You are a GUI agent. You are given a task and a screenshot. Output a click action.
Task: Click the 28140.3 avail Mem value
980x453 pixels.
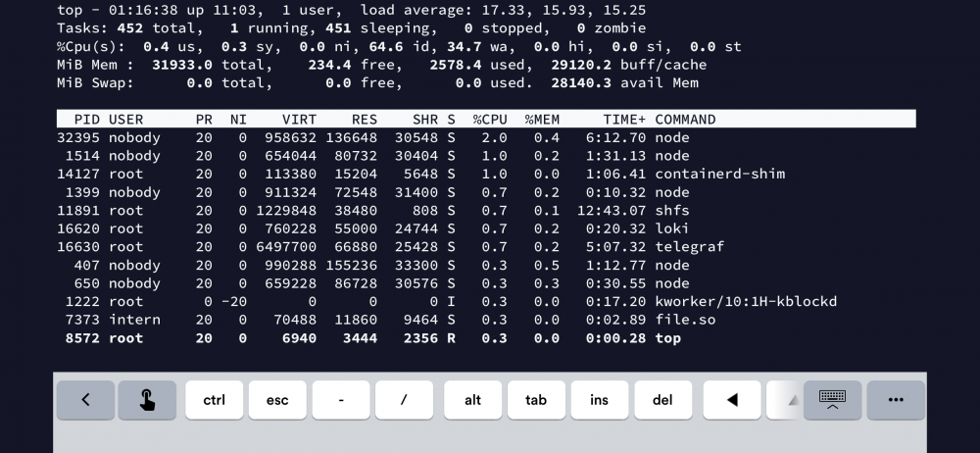pos(581,83)
